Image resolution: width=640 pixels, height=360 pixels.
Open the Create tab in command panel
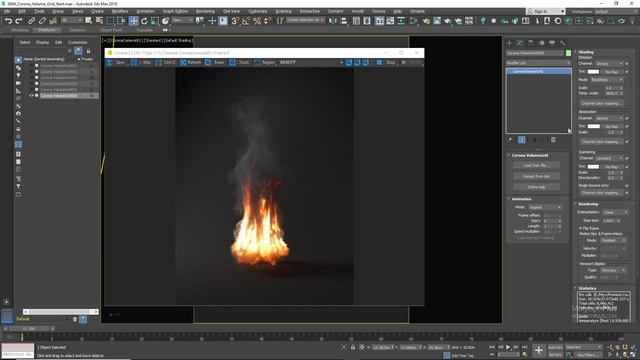tap(509, 43)
